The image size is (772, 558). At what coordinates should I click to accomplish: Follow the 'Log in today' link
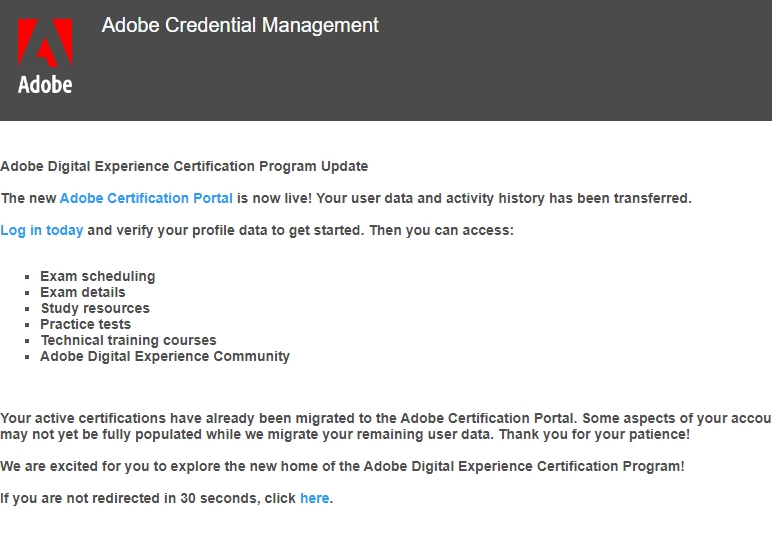point(42,230)
